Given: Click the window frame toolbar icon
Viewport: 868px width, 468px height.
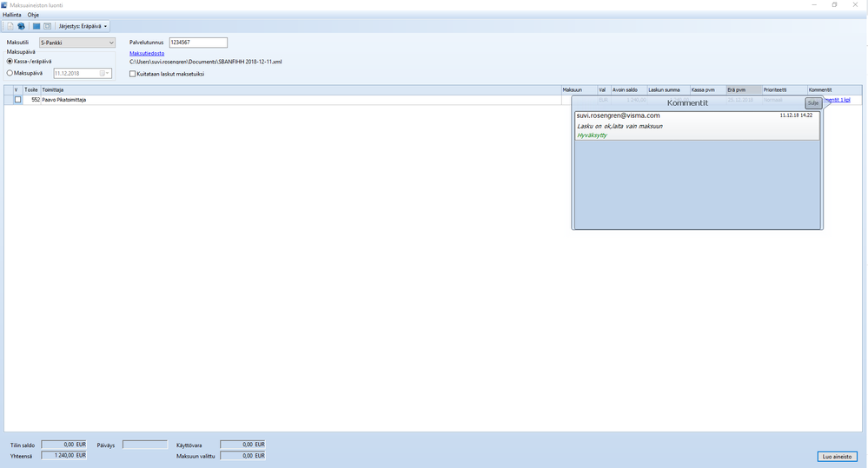Looking at the screenshot, I should [48, 26].
